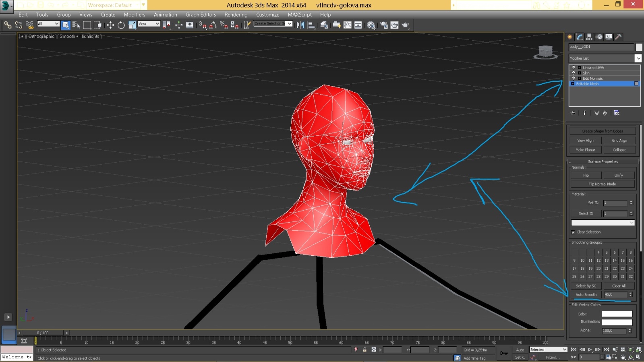Image resolution: width=644 pixels, height=362 pixels.
Task: Toggle Spinner Snap on toolbar
Action: point(234,25)
